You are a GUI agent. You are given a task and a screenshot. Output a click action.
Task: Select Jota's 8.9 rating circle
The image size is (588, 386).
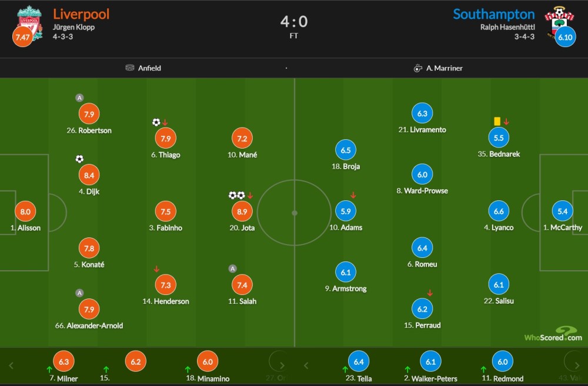coord(242,212)
